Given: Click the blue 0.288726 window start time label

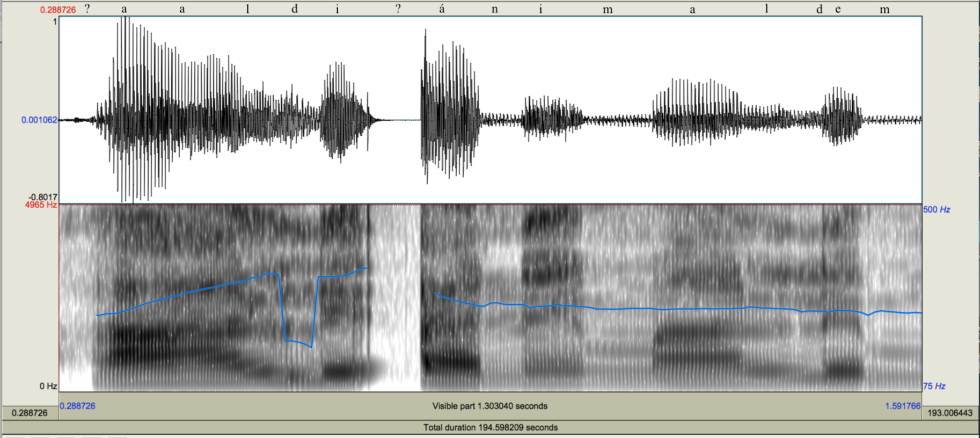Looking at the screenshot, I should click(77, 406).
